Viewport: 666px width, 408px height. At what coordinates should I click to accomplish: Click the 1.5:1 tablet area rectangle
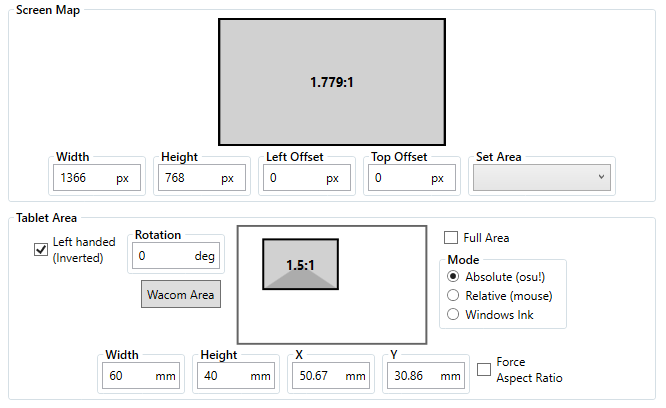tap(300, 264)
